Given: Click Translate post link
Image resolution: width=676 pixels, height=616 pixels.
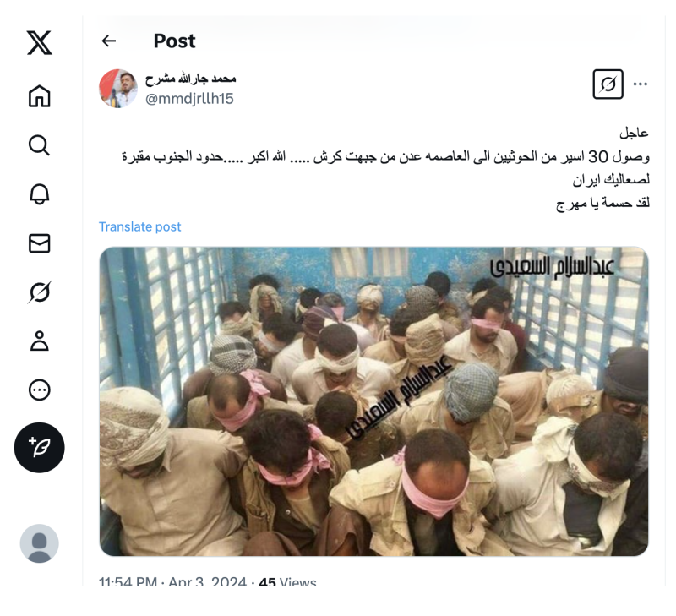Looking at the screenshot, I should 139,226.
